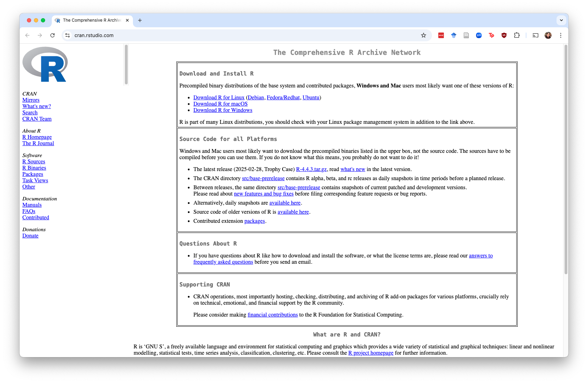
Task: Click the R-4.4.3.tar.gz source link
Action: [311, 169]
